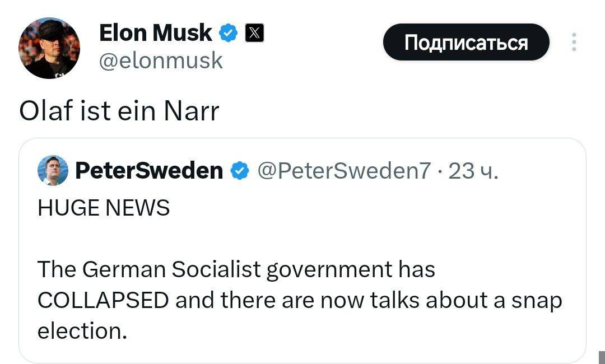
Task: Click the phrase "talks about a snap"
Action: 466,300
